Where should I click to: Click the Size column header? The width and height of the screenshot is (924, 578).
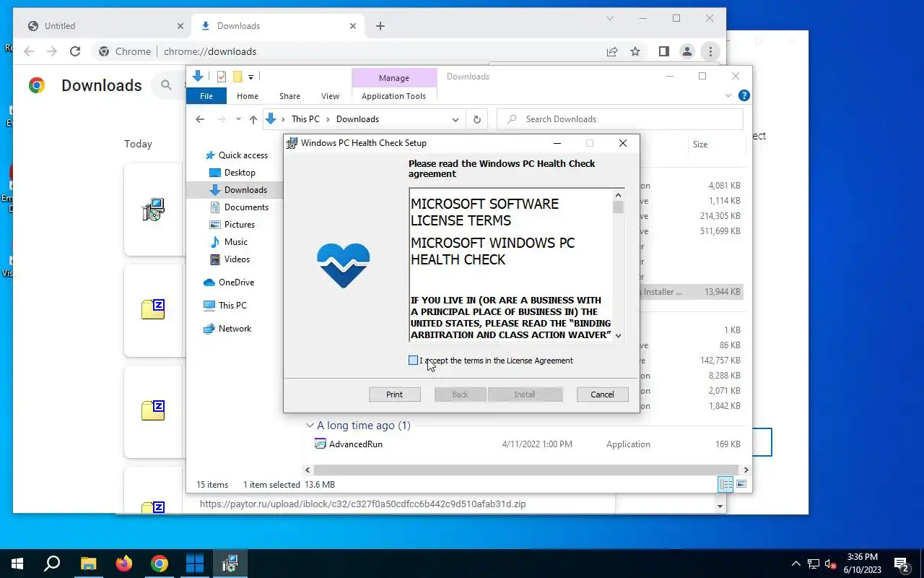(x=700, y=144)
